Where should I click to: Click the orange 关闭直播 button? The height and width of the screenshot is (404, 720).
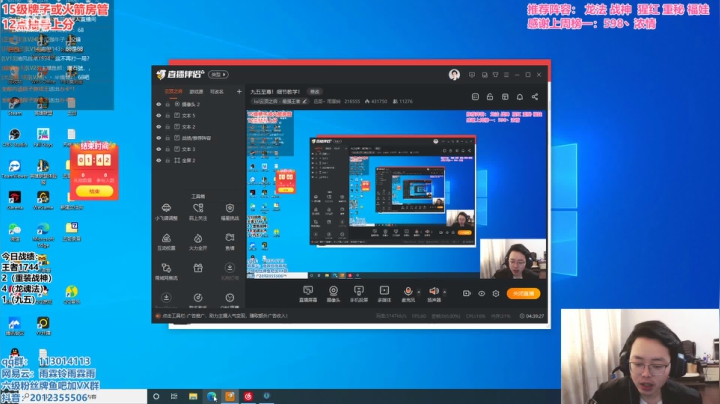click(523, 293)
